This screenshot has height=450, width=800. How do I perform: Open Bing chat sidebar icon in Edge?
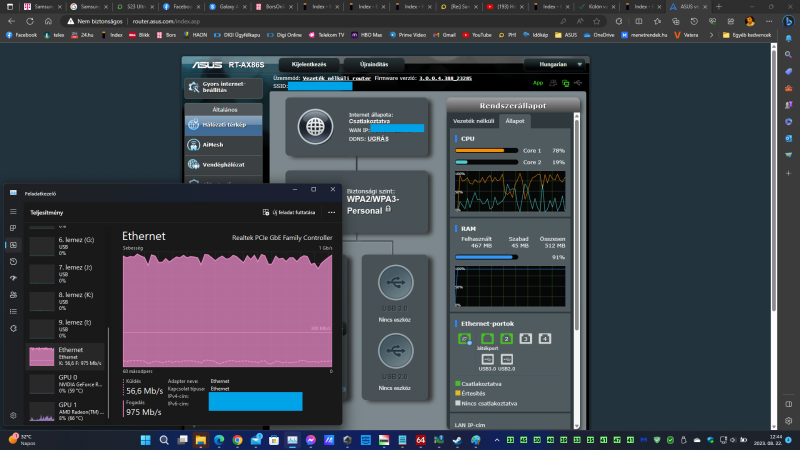pos(788,21)
